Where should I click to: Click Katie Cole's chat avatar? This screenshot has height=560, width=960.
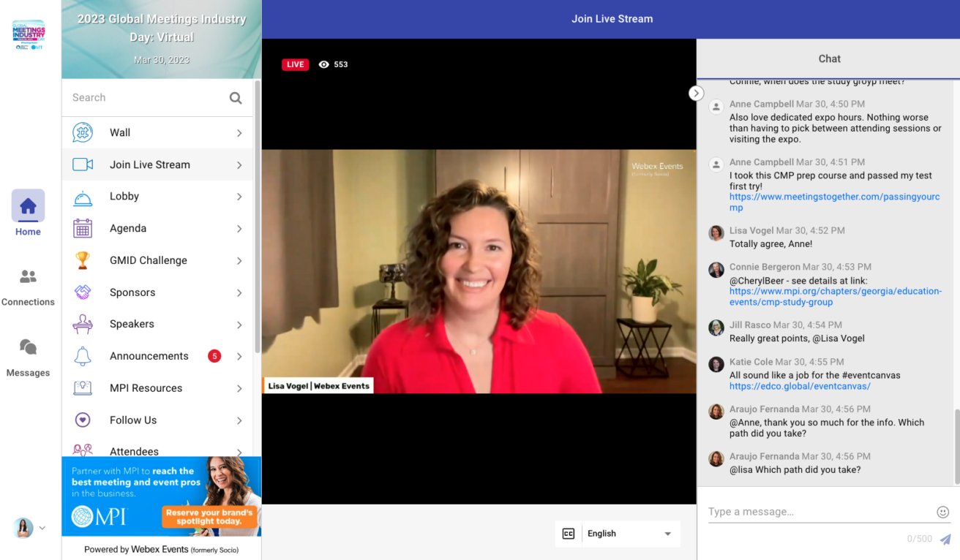(x=716, y=364)
